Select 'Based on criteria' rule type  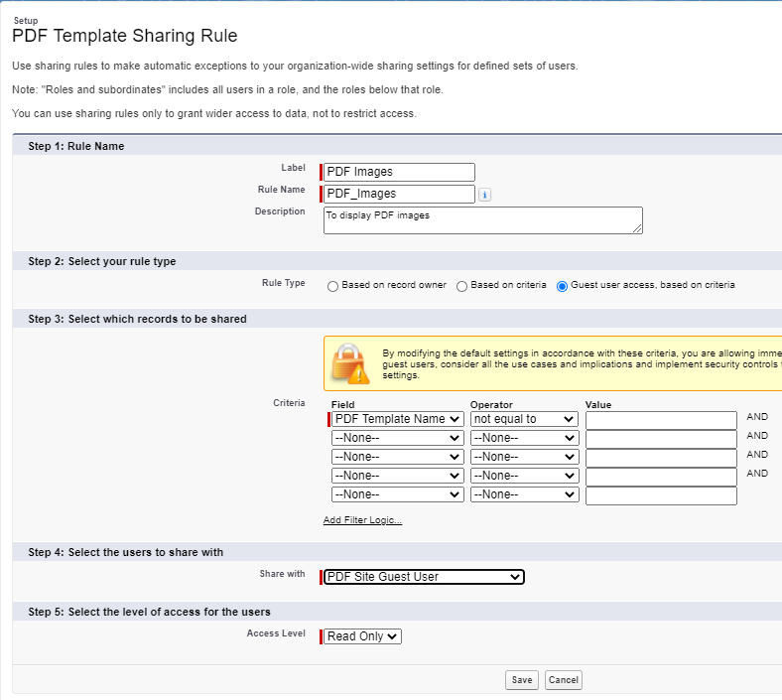click(462, 286)
